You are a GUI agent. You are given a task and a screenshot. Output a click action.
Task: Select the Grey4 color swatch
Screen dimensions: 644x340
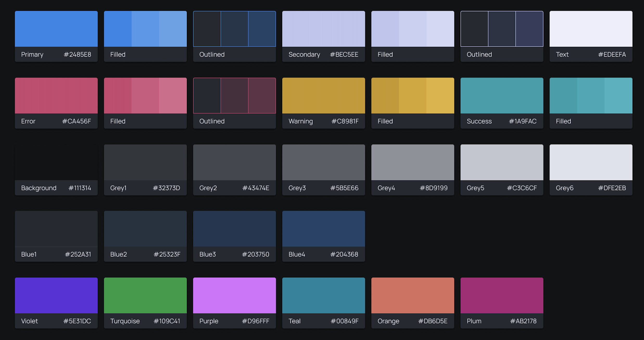click(413, 162)
